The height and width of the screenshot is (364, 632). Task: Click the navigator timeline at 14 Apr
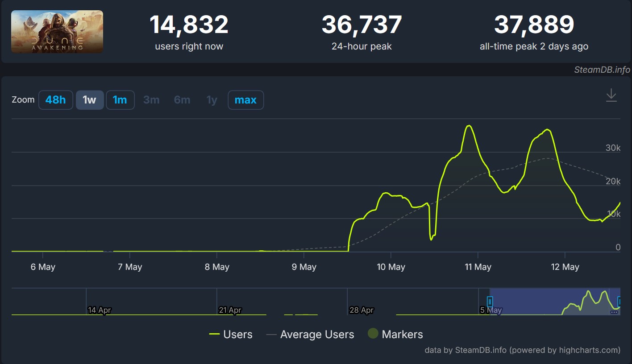(99, 310)
